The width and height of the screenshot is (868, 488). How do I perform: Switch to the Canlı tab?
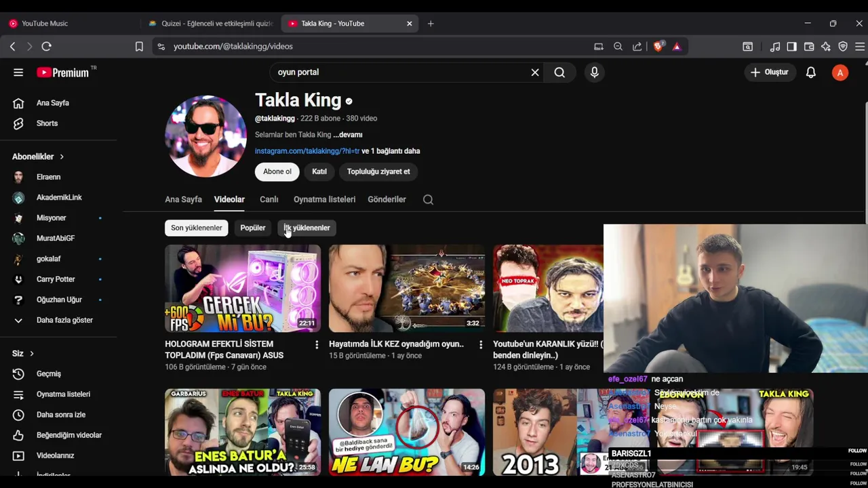click(269, 199)
